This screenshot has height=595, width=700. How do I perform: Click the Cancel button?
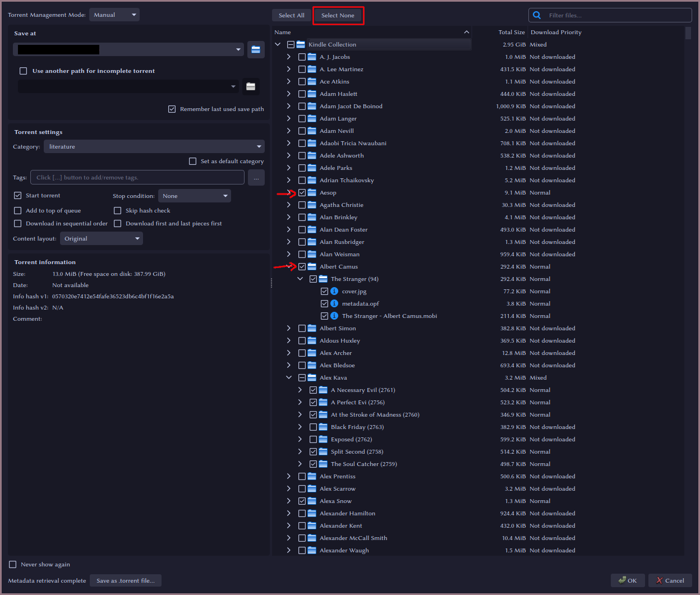670,580
